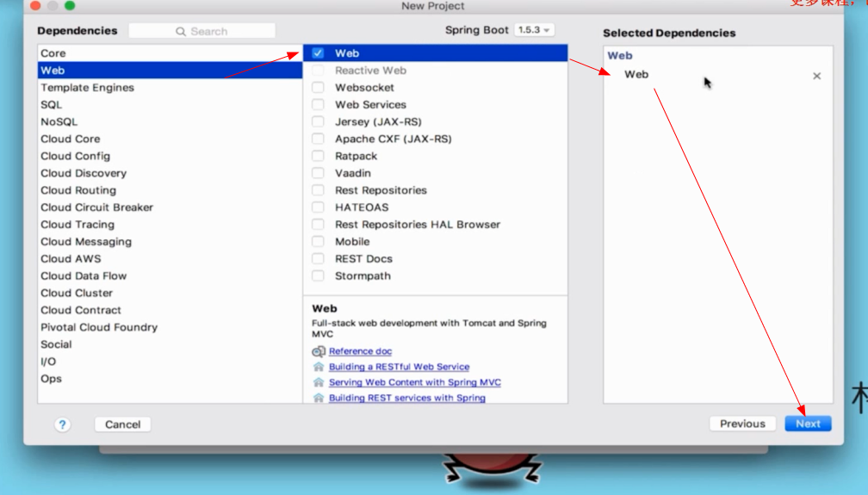Open the Spring Boot version dropdown
The image size is (868, 495).
pos(534,30)
